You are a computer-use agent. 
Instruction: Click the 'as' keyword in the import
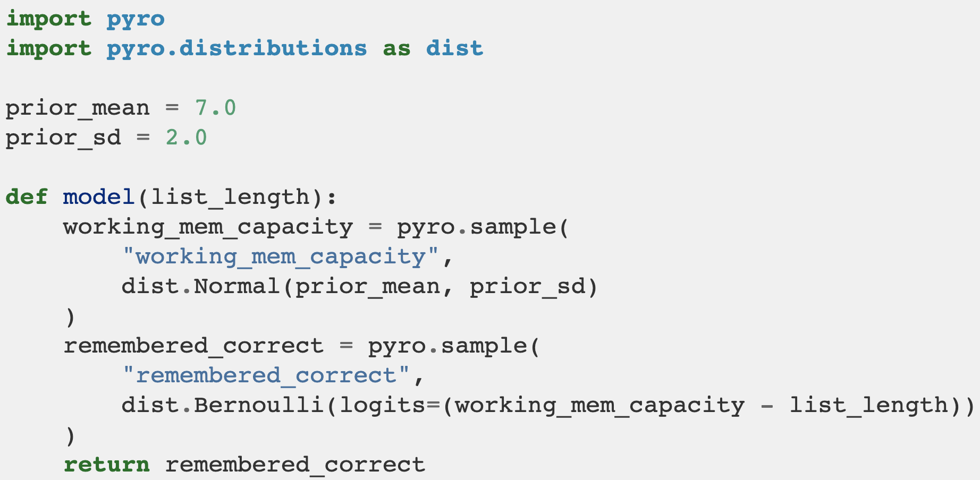tap(396, 49)
